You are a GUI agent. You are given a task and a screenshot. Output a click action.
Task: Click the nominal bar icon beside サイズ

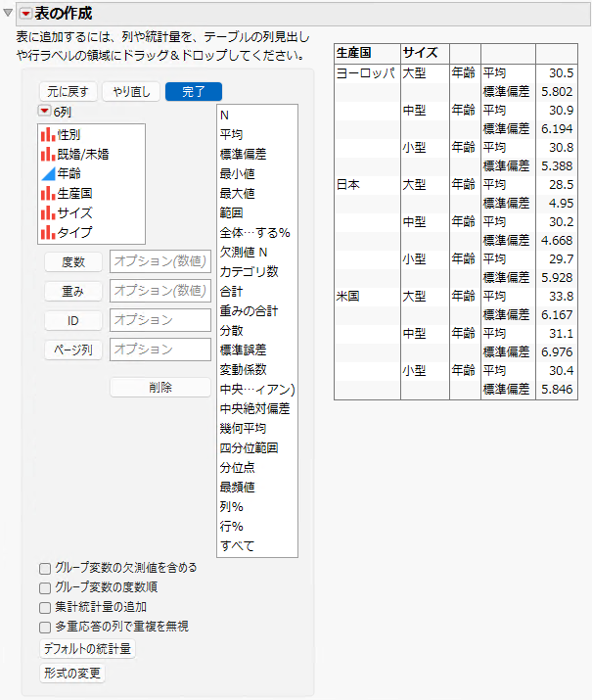[48, 213]
